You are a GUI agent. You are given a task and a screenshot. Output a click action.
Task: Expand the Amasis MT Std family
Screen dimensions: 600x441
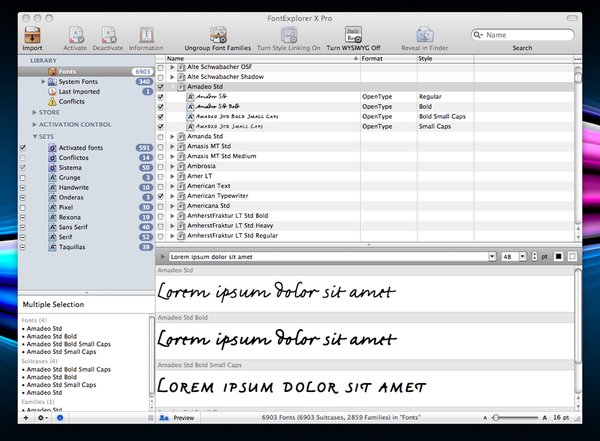(x=172, y=147)
